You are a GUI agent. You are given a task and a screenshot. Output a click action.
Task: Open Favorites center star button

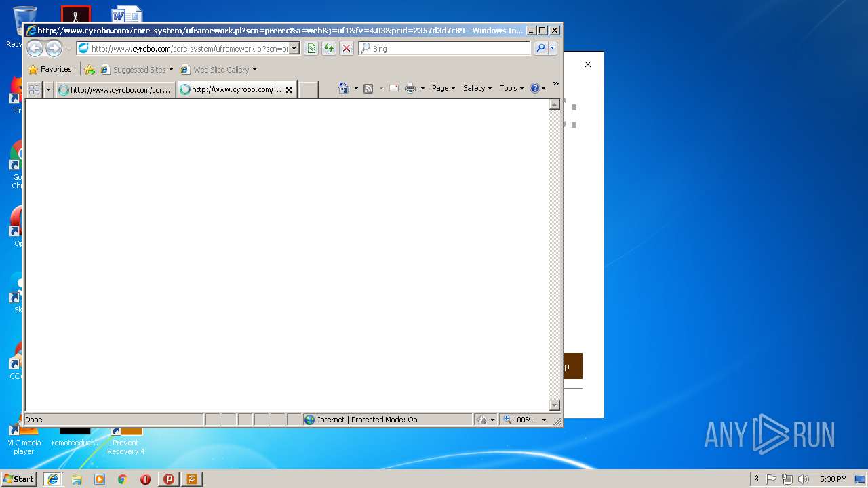coord(50,69)
